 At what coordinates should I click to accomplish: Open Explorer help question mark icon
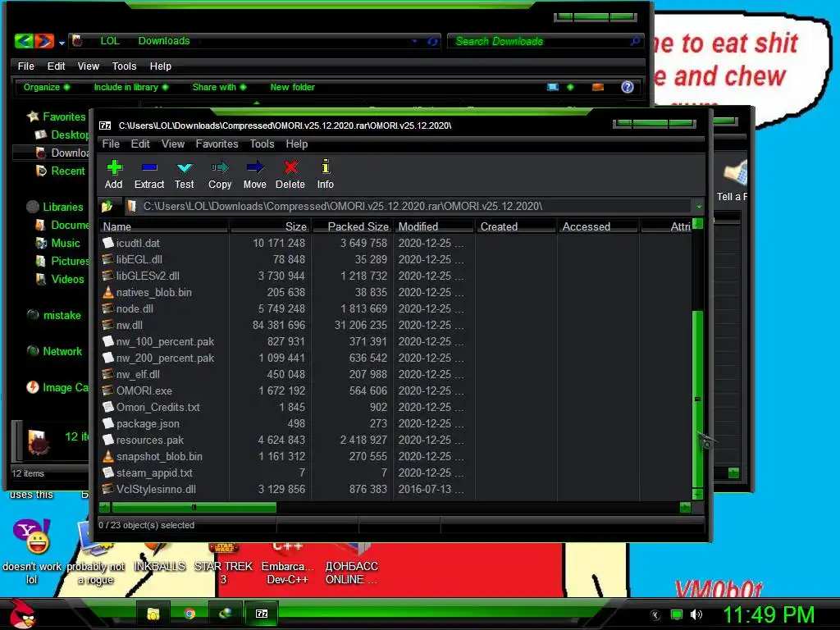click(628, 87)
